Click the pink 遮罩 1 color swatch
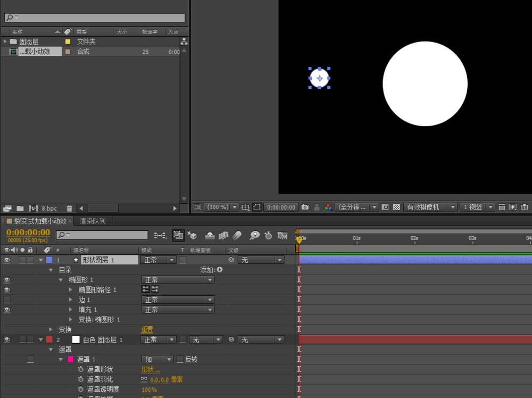 pos(71,360)
